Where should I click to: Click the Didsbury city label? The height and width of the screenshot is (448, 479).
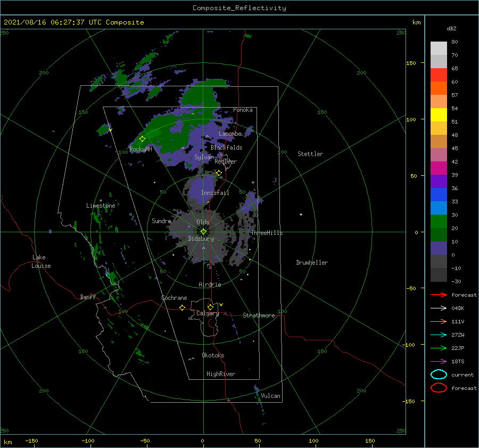201,239
